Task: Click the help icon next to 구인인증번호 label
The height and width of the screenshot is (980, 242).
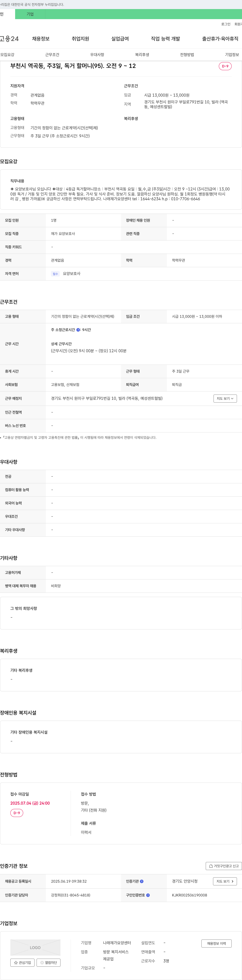Action: pos(148,895)
